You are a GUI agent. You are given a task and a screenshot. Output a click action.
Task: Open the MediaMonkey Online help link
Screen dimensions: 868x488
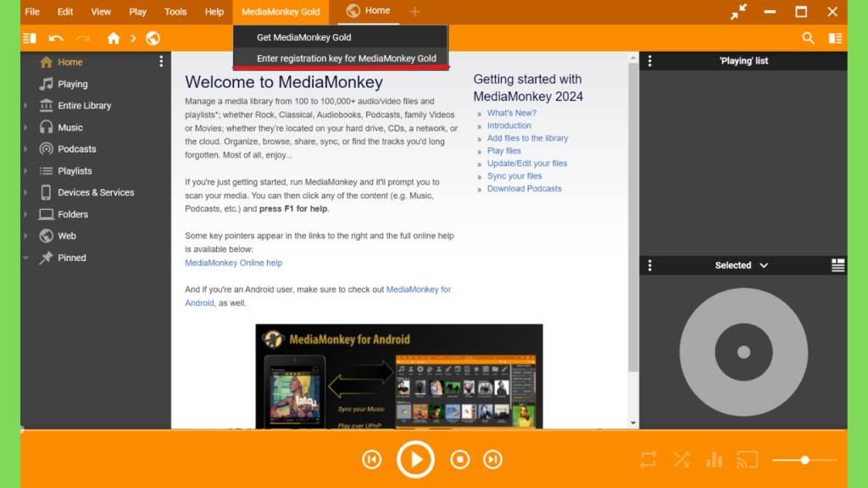(x=234, y=263)
